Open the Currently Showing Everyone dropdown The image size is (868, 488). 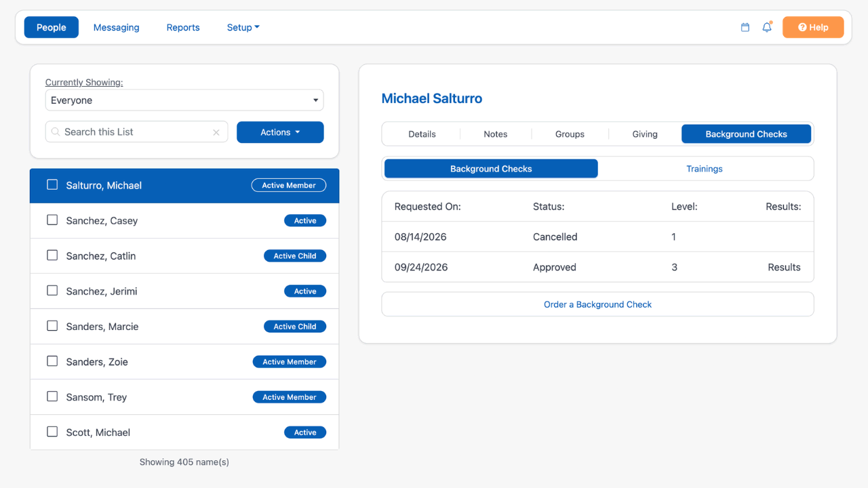point(184,100)
